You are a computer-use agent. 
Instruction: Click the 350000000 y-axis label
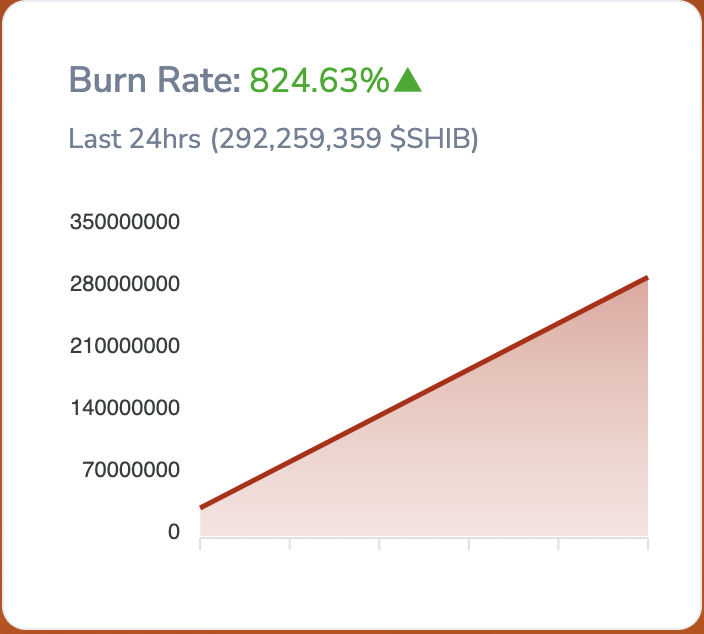(124, 222)
